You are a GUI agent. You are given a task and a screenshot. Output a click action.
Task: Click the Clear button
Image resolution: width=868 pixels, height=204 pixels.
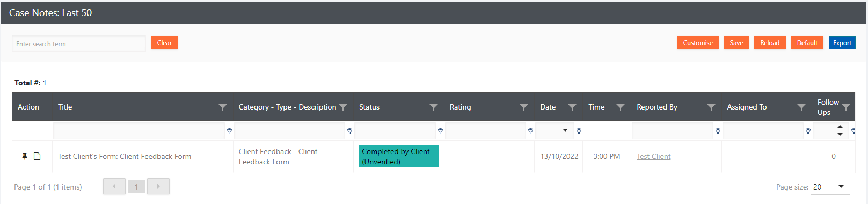coord(164,43)
